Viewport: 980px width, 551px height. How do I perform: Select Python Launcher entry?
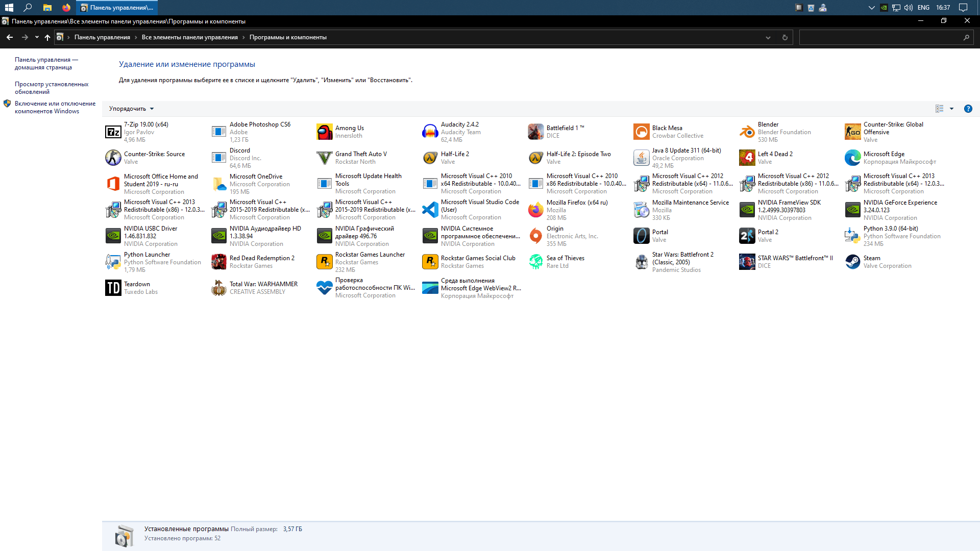coord(155,262)
